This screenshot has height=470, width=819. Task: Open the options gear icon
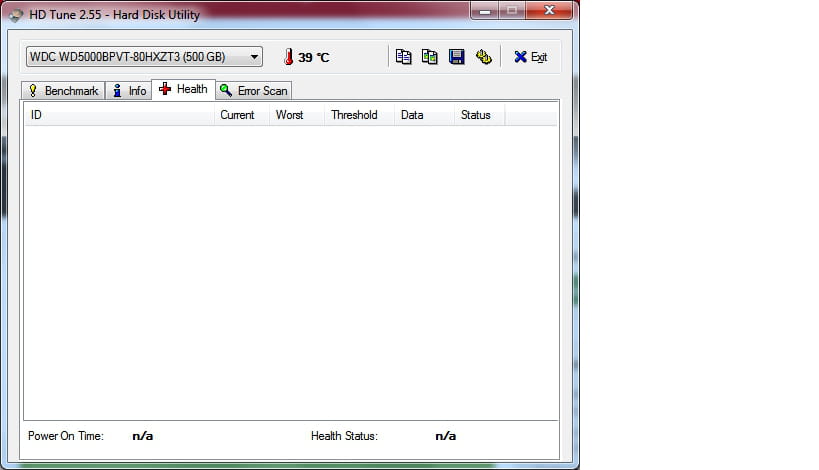tap(484, 57)
